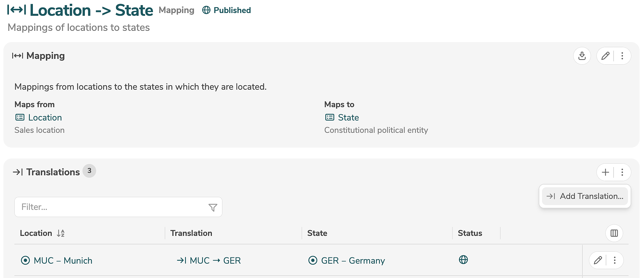
Task: Click the globe status icon in Munich row
Action: [463, 260]
